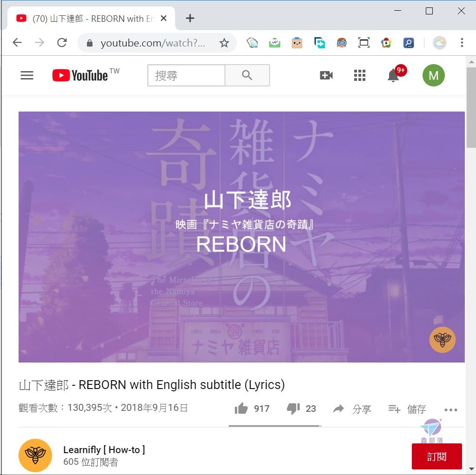Open the glasses face extension icon

click(342, 43)
